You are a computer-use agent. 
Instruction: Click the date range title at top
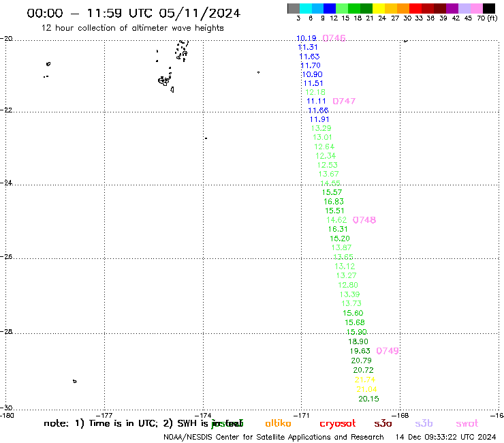(x=133, y=14)
